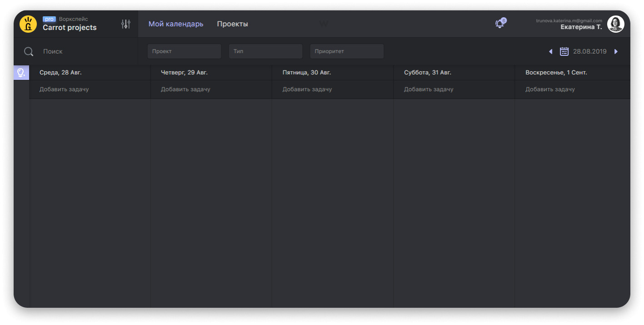The width and height of the screenshot is (644, 325).
Task: Go to the previous date with left arrow
Action: point(550,52)
